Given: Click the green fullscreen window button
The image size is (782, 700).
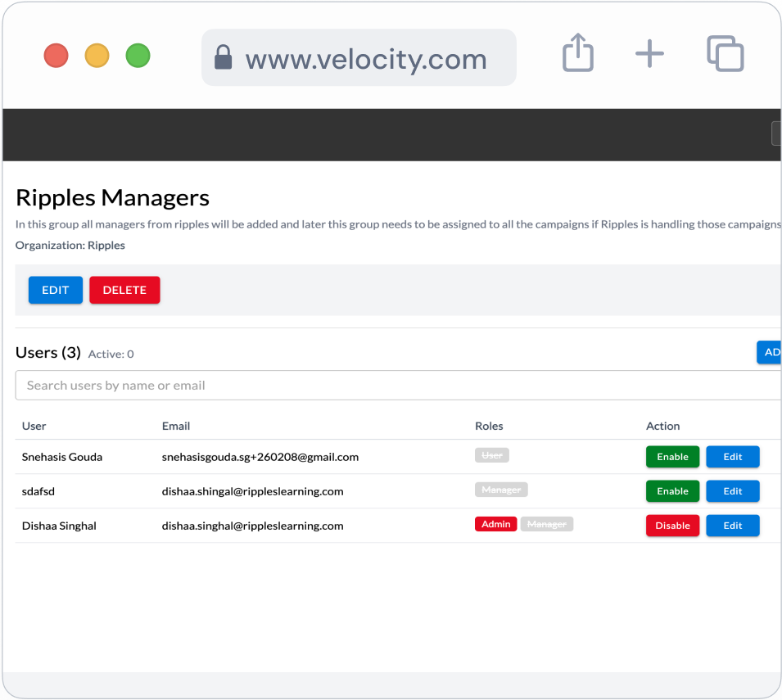Looking at the screenshot, I should [x=138, y=56].
